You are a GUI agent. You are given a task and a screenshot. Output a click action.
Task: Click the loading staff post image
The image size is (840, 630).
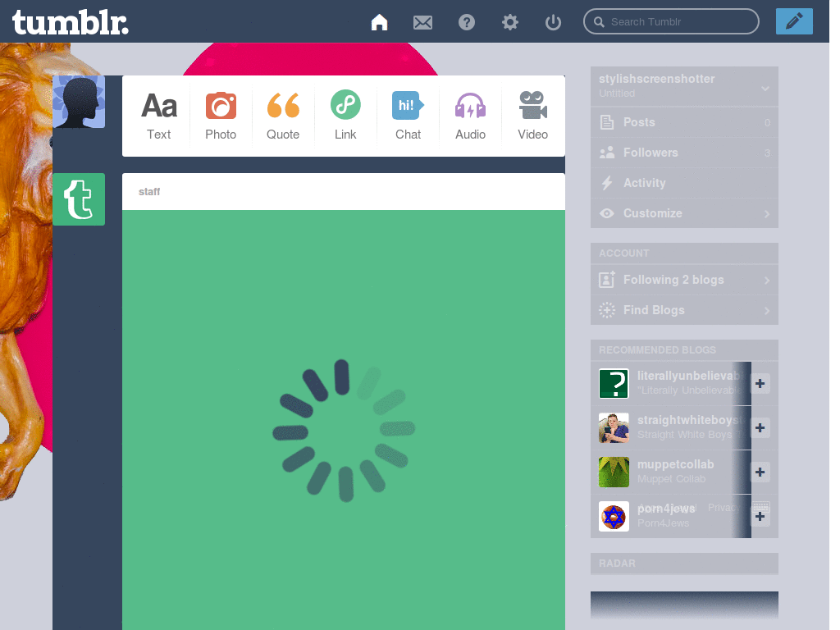(x=344, y=420)
